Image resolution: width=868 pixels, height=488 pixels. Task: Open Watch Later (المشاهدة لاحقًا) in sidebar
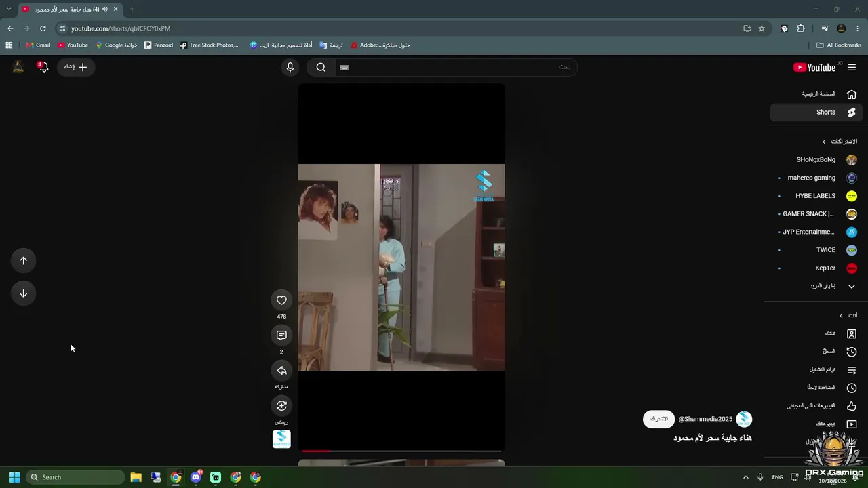point(816,388)
